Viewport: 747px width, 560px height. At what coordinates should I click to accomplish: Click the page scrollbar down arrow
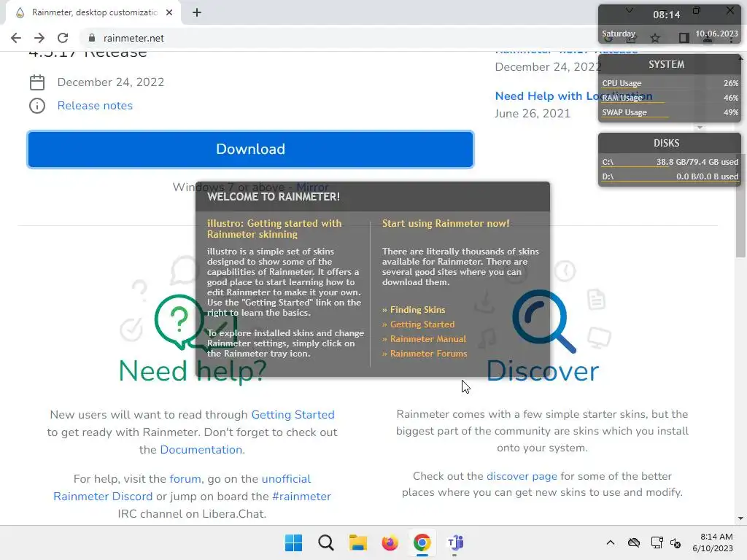[x=740, y=518]
